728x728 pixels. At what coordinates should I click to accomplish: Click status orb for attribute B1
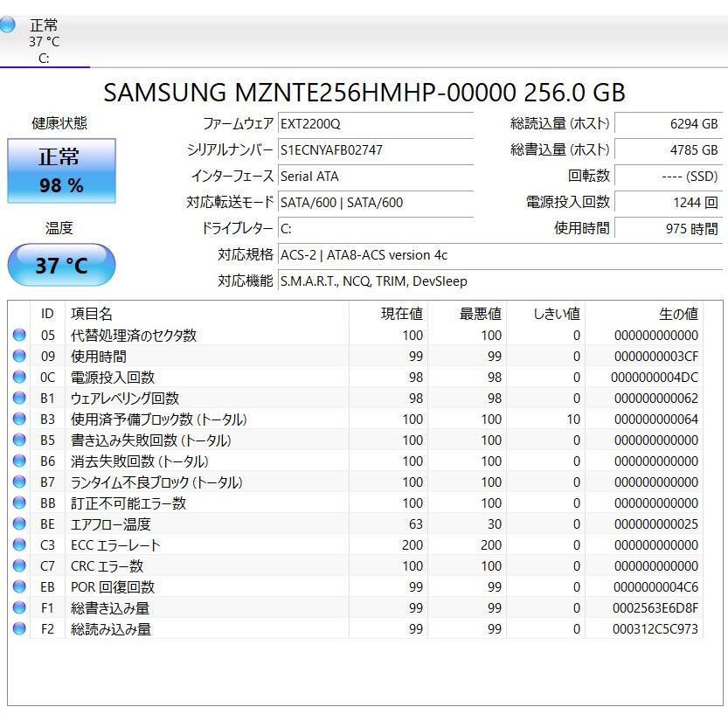19,398
